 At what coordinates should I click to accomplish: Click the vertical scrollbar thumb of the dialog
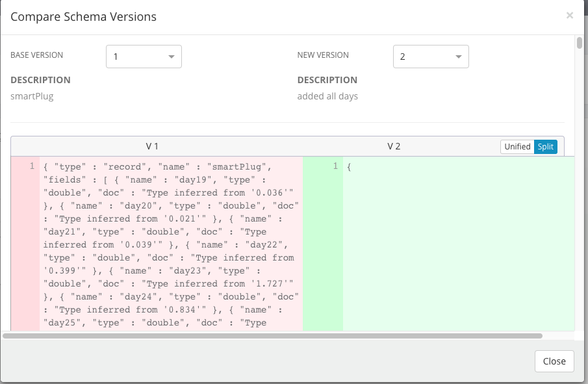click(x=580, y=43)
